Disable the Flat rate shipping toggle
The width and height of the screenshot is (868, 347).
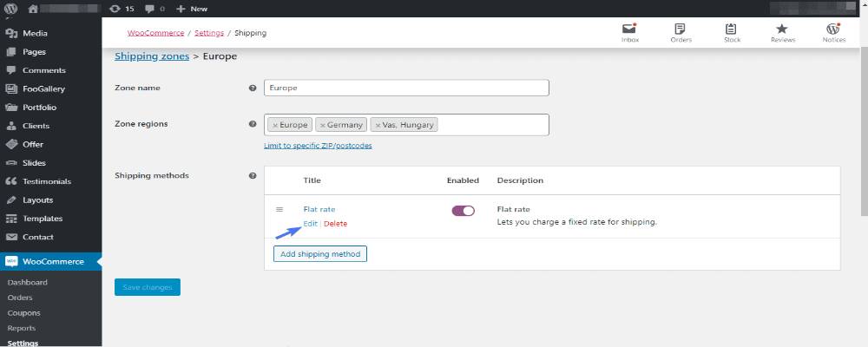click(x=464, y=210)
